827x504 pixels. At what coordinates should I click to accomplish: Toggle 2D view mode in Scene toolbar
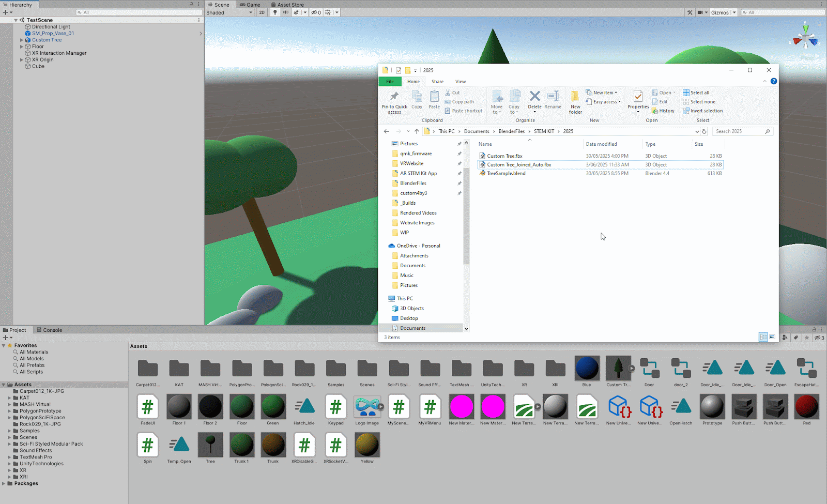click(x=262, y=12)
